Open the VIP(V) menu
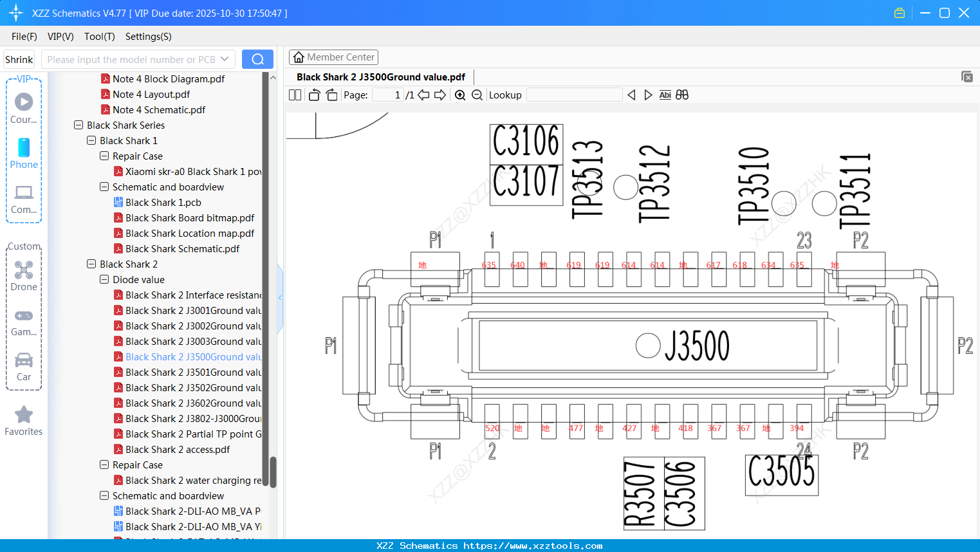Viewport: 980px width, 552px height. coord(60,37)
